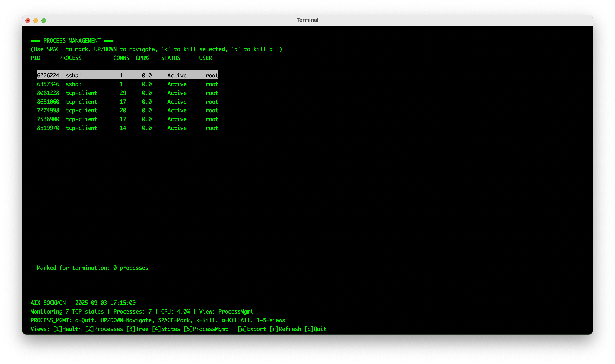Click the Processes: 7 status entry
Screen dimensions: 615x364
[x=133, y=312]
